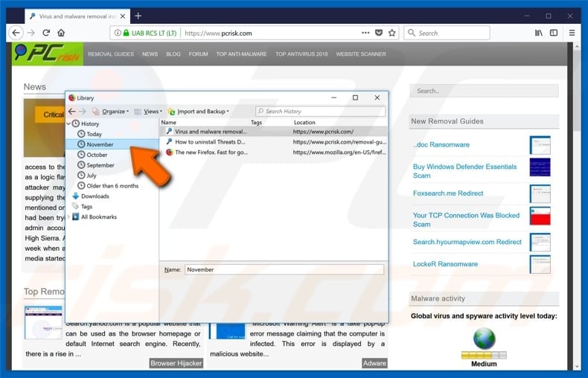
Task: Open the Organize dropdown in Library
Action: 111,112
